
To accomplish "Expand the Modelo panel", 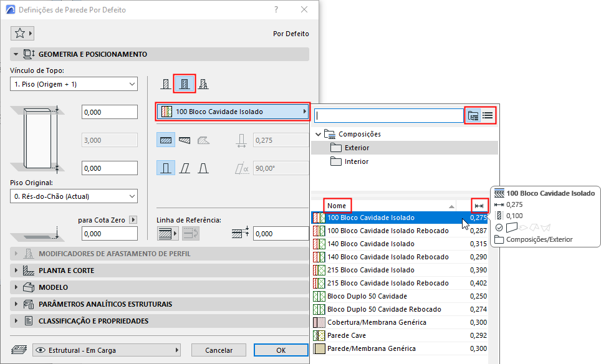I will click(x=16, y=287).
